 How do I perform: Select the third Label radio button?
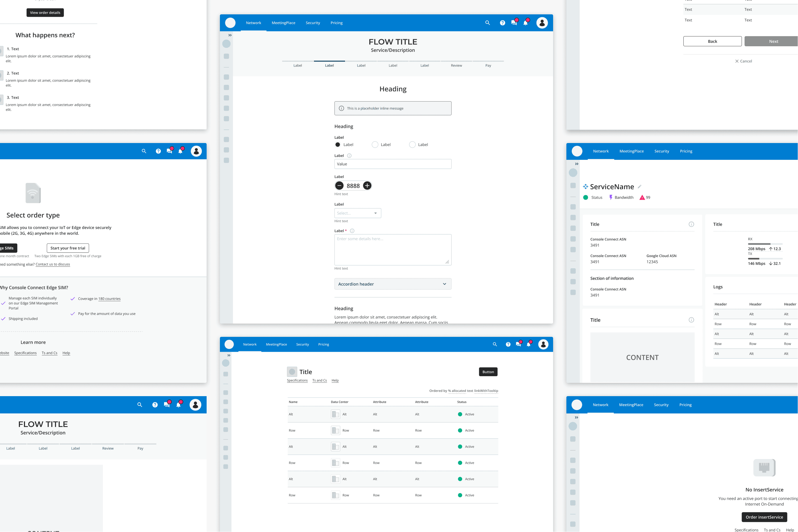[412, 145]
